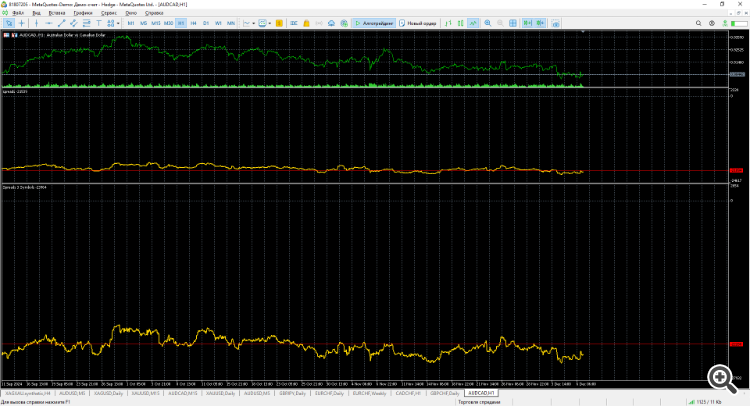
Task: Open the search magnifier in the toolbar
Action: pyautogui.click(x=698, y=23)
